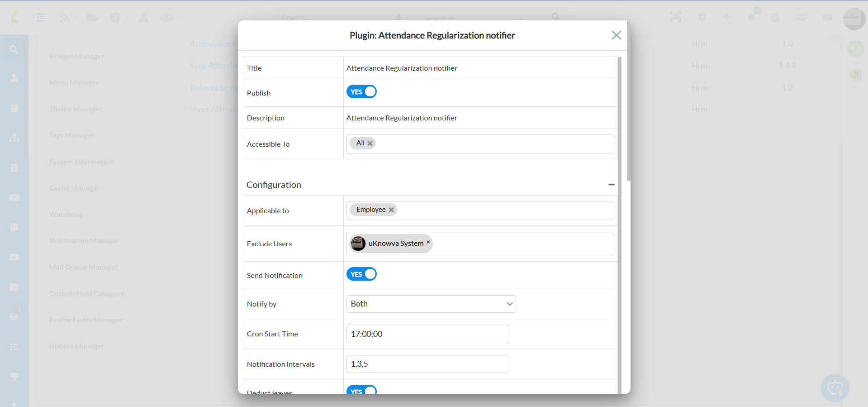This screenshot has height=407, width=868.
Task: Open the Notify by dropdown
Action: pyautogui.click(x=431, y=304)
